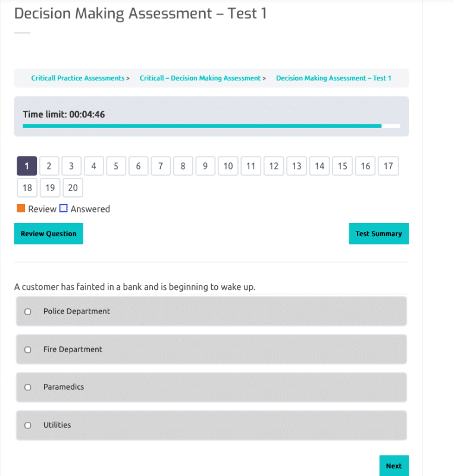Choose Fire Department as the answer
Viewport: 454px width, 476px height.
click(27, 350)
